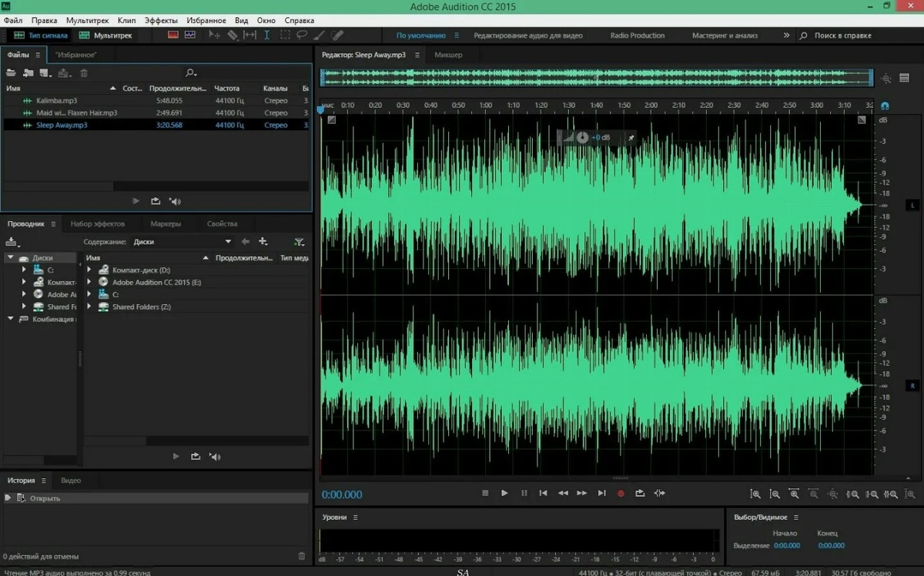Select Мастеринг и анализ workspace

pos(725,35)
